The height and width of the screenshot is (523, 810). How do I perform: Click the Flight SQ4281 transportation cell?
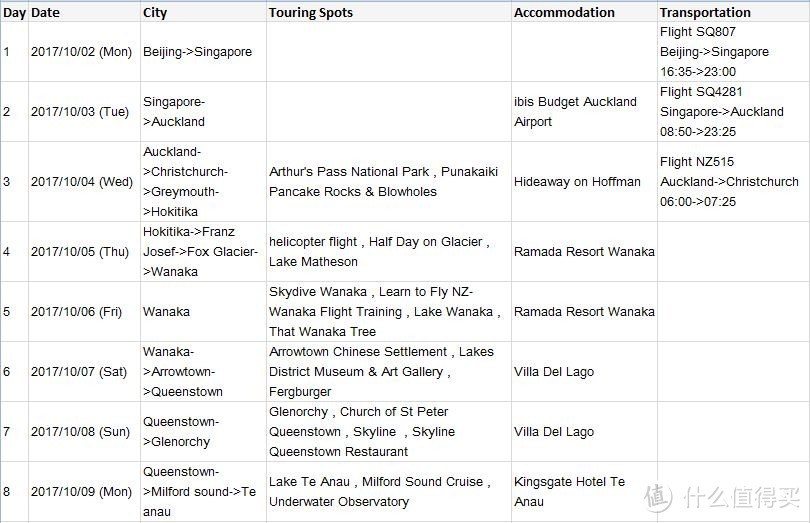[734, 112]
